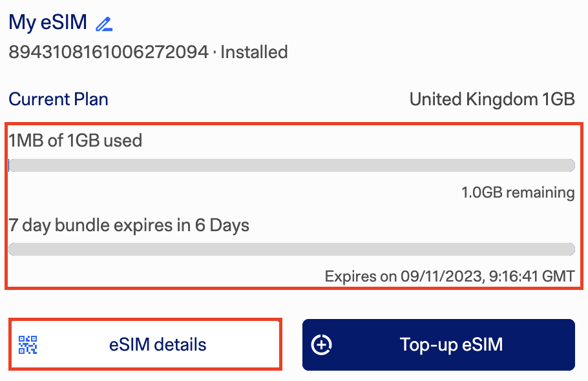Click the 1.0GB remaining label
The image size is (588, 381).
click(x=518, y=192)
